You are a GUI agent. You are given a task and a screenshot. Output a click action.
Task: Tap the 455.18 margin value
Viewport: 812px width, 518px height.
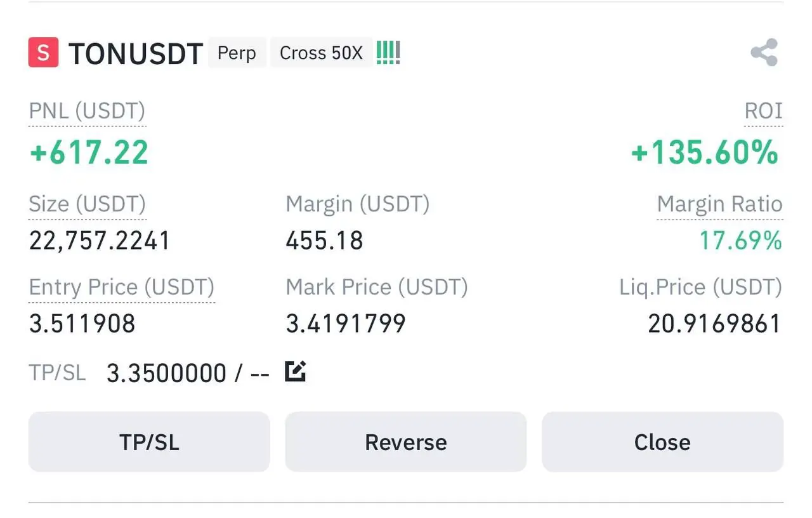coord(324,241)
